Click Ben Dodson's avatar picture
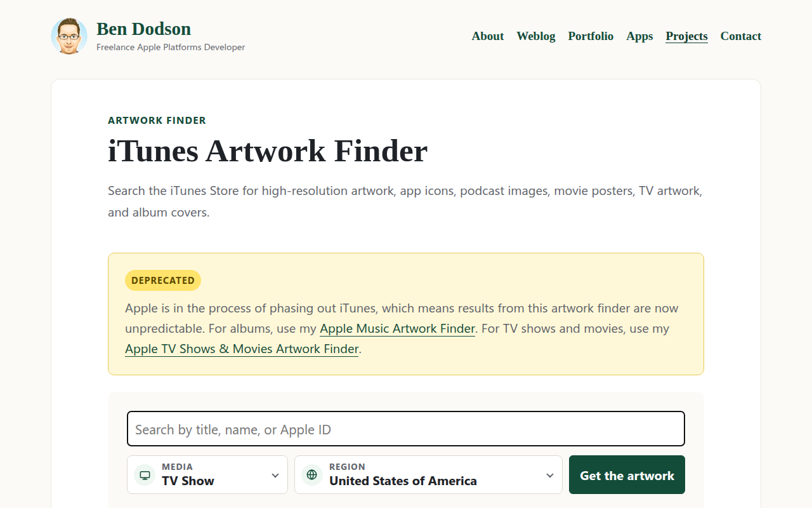Viewport: 812px width, 508px height. click(x=69, y=36)
